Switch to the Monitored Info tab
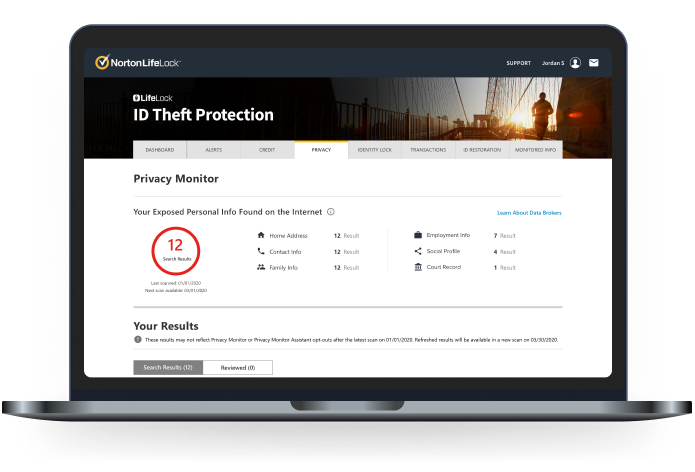Screen dimensions: 695x472 (536, 150)
